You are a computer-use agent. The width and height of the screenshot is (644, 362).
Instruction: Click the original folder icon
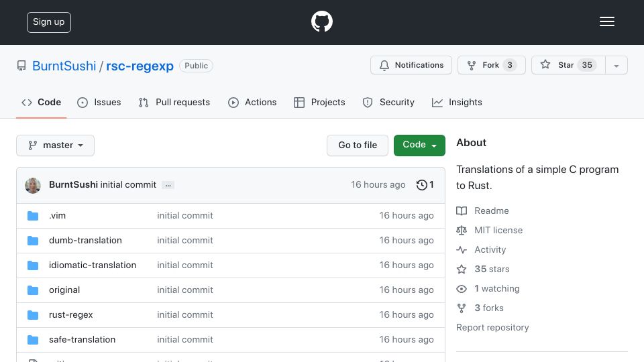(33, 290)
